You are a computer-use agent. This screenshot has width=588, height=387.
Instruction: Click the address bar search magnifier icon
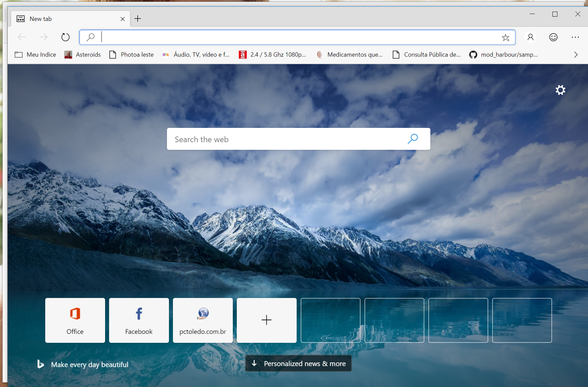pos(90,37)
